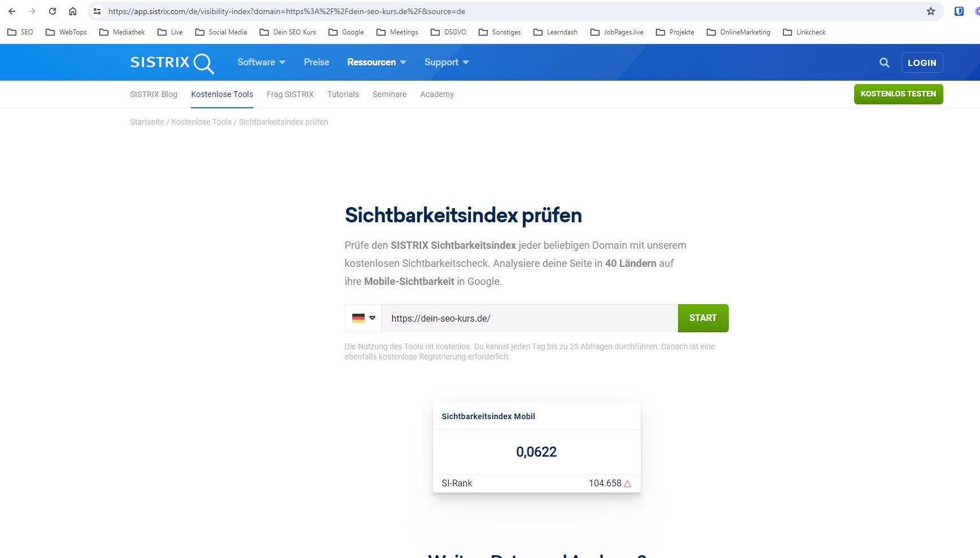Image resolution: width=980 pixels, height=558 pixels.
Task: Reload the page with refresh icon
Action: tap(53, 11)
